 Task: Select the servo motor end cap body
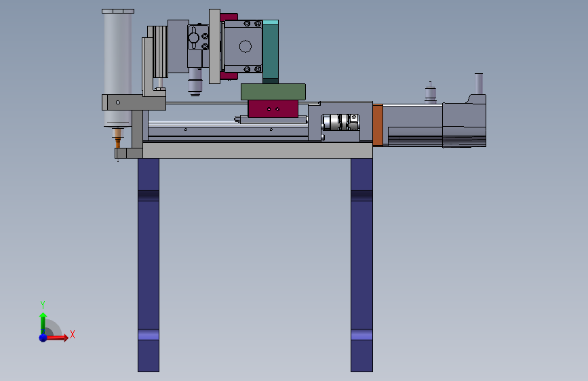click(x=465, y=122)
